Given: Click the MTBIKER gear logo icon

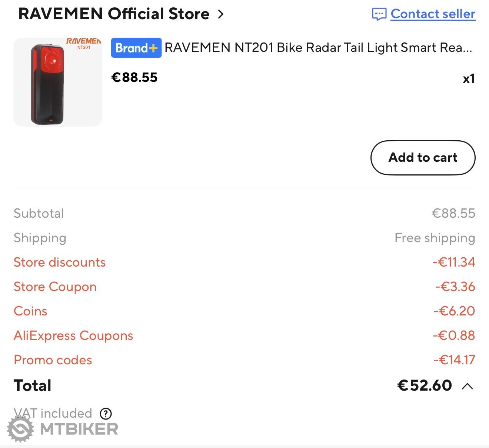Looking at the screenshot, I should [x=20, y=429].
